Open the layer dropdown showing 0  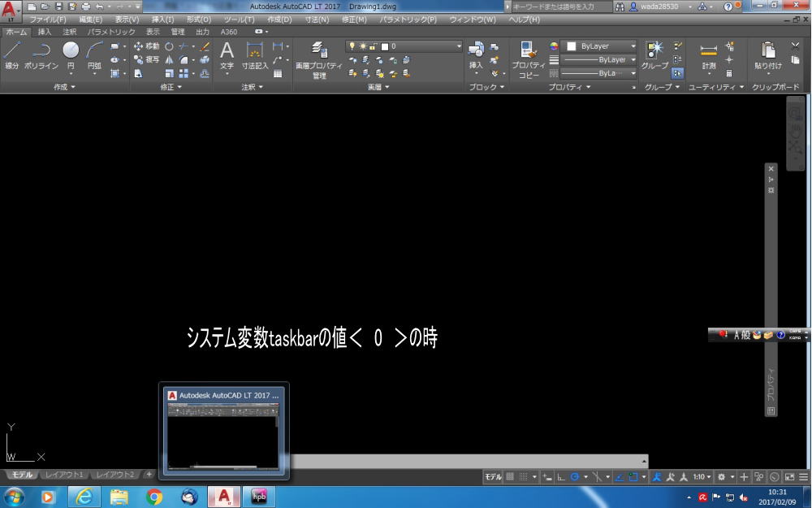404,46
